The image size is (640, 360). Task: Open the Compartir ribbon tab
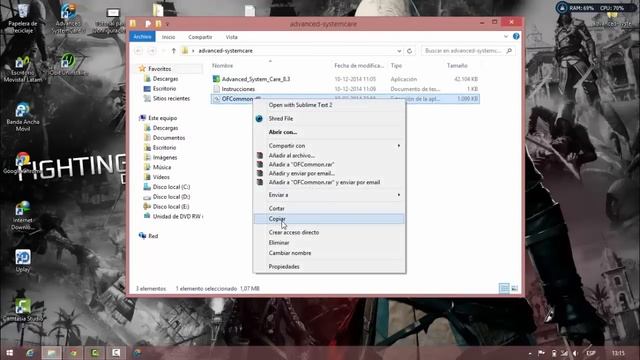200,37
